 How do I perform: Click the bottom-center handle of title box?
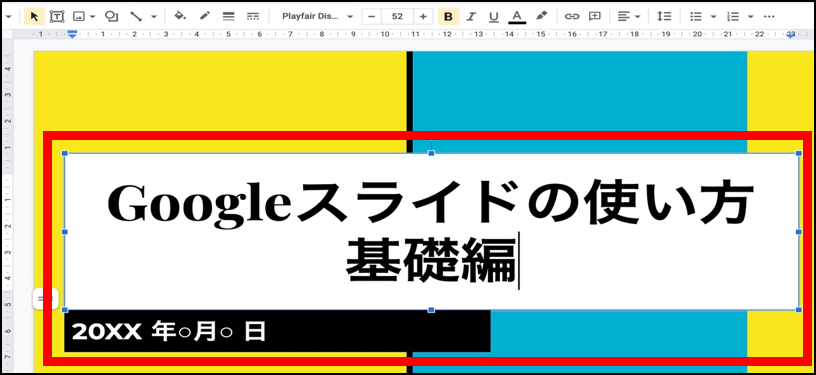click(431, 310)
